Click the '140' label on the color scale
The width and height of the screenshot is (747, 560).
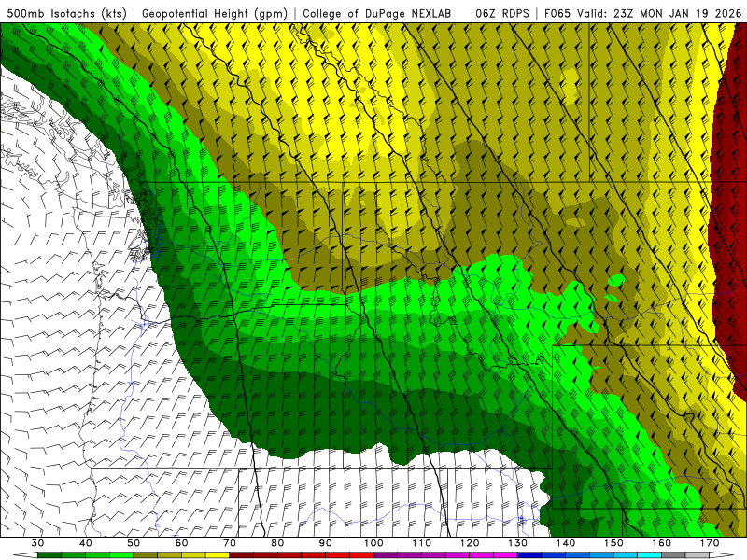click(566, 543)
